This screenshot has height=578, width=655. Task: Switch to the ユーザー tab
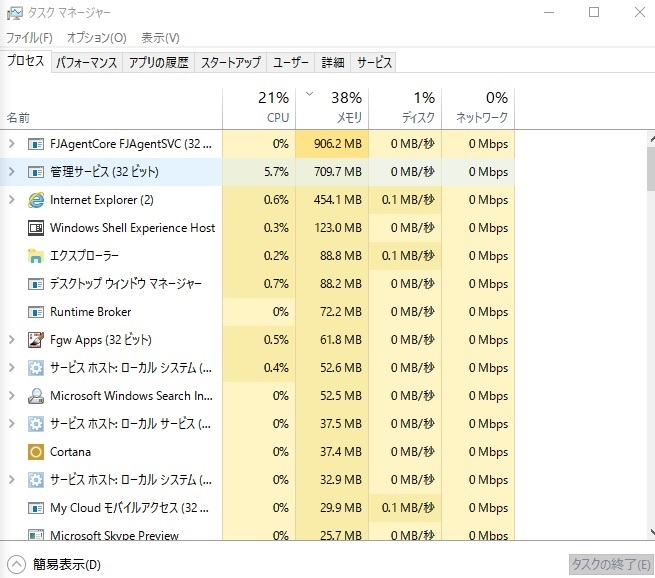pyautogui.click(x=291, y=63)
